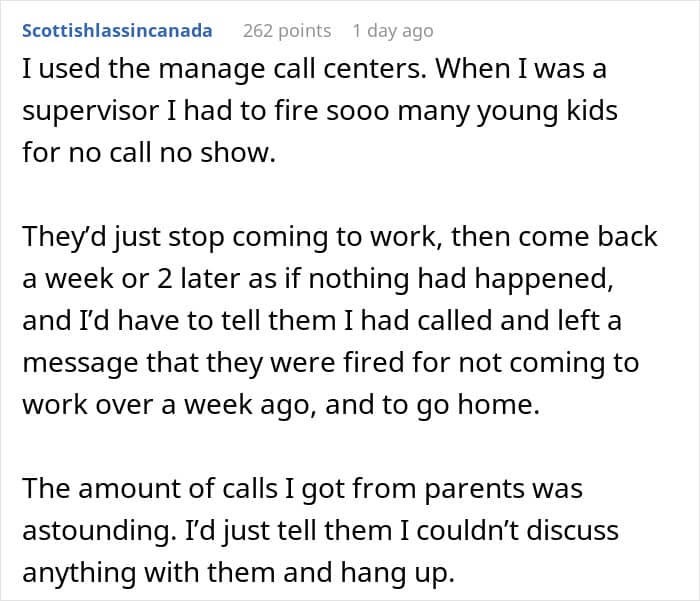The width and height of the screenshot is (700, 601).
Task: Click the line starting 'message that they were fired'
Action: tap(331, 363)
